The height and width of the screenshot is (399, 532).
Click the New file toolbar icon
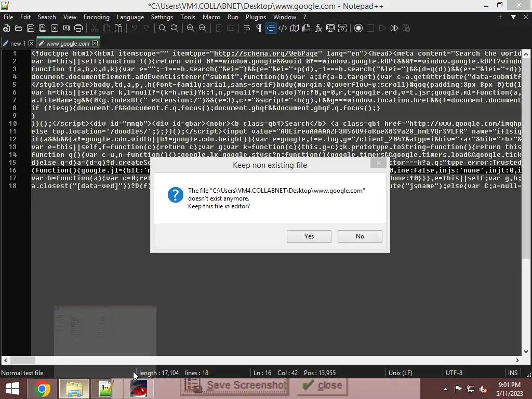click(6, 28)
